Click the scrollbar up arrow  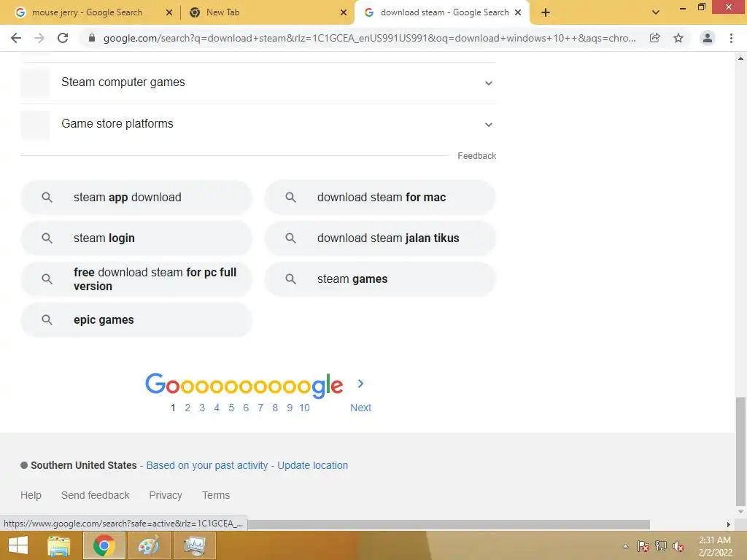(x=740, y=58)
